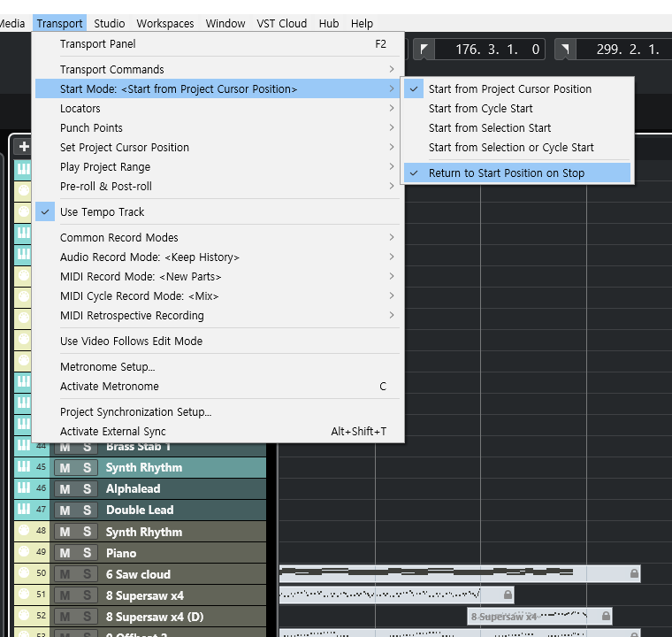Click the lock icon on the 6 Saw cloud clip

[634, 574]
